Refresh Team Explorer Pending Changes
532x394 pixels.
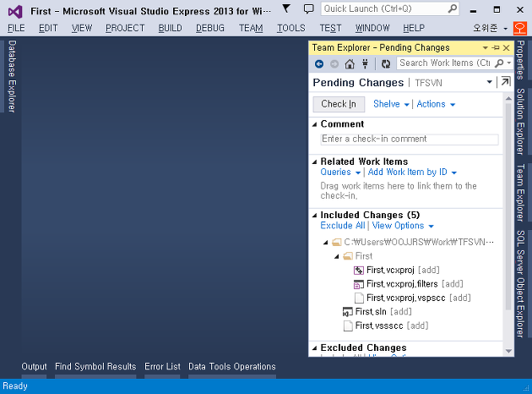pyautogui.click(x=386, y=64)
